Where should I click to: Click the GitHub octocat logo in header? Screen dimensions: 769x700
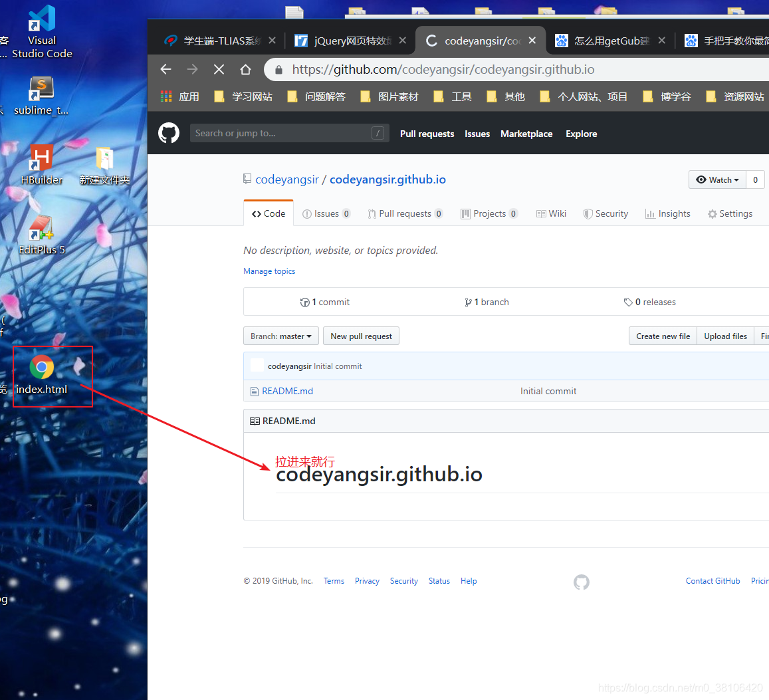(x=169, y=134)
